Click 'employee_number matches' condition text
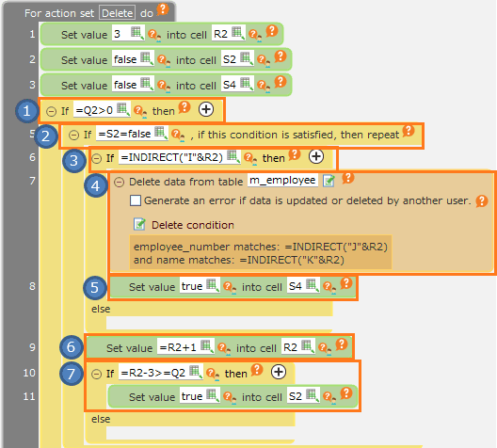Screen dimensions: 497x448 click(261, 247)
